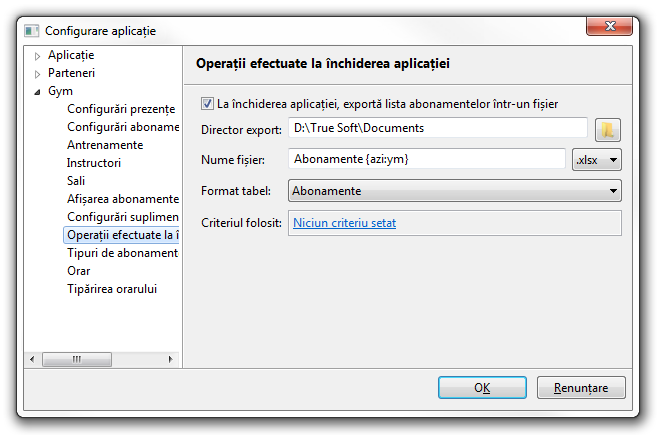Select the Orar tree item
658x435 pixels.
[78, 271]
